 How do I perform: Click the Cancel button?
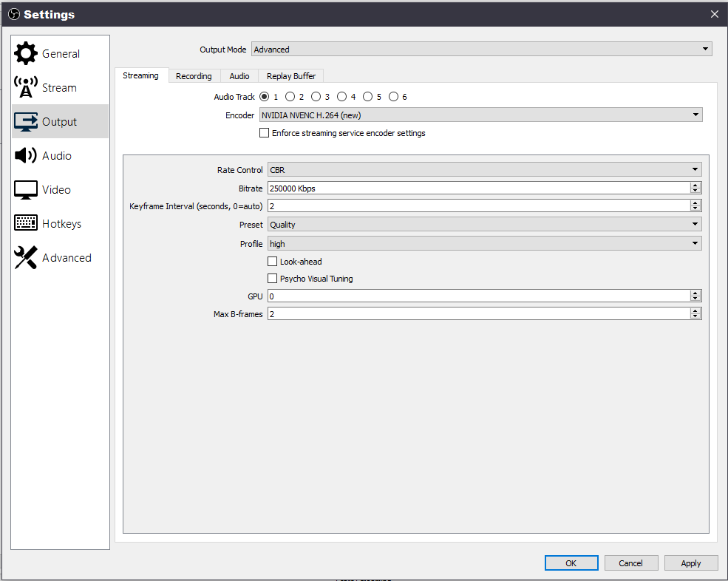point(630,563)
